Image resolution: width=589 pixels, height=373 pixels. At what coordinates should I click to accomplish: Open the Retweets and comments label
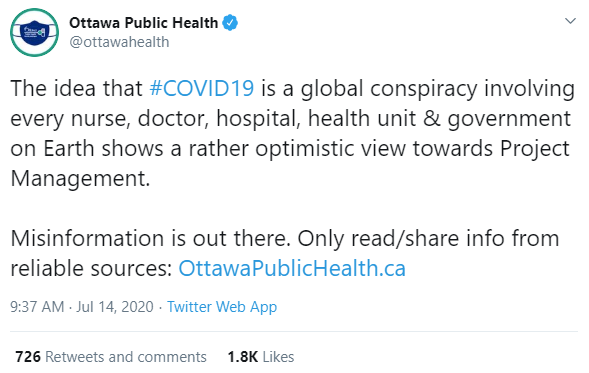pos(126,356)
